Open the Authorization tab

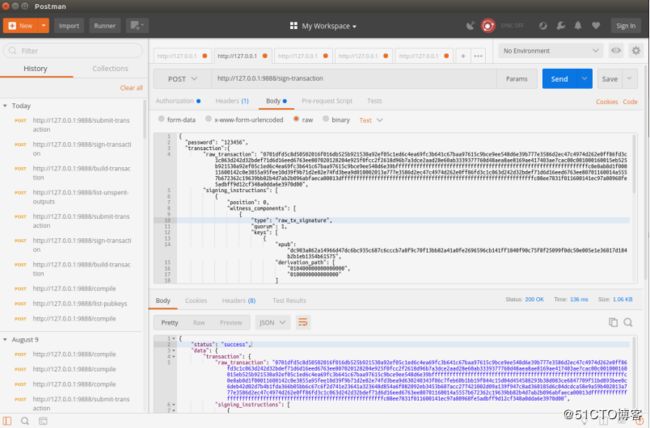tap(178, 101)
